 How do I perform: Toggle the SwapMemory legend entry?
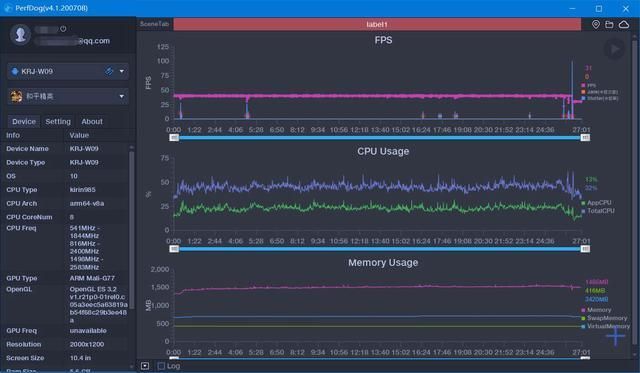tap(604, 318)
